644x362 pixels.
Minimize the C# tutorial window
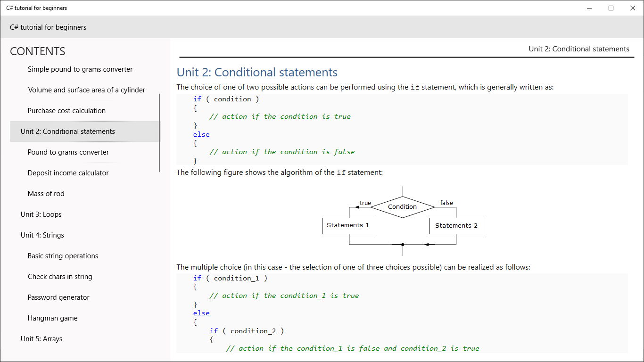tap(590, 8)
